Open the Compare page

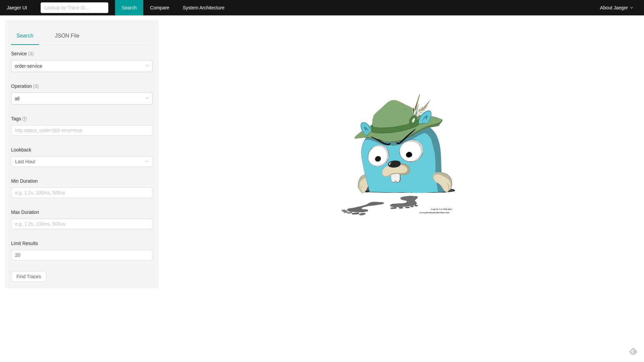point(159,8)
